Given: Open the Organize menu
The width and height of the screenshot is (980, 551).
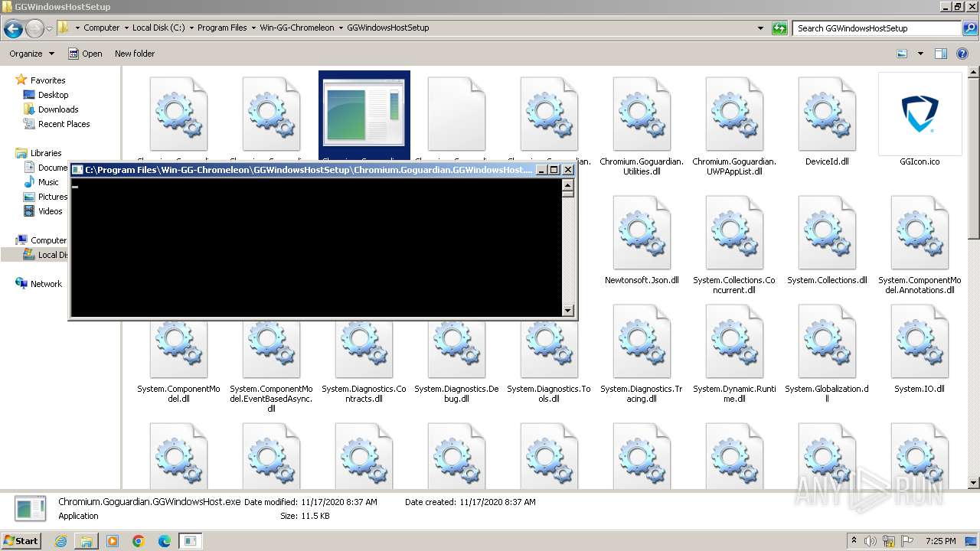Looking at the screenshot, I should coord(31,54).
